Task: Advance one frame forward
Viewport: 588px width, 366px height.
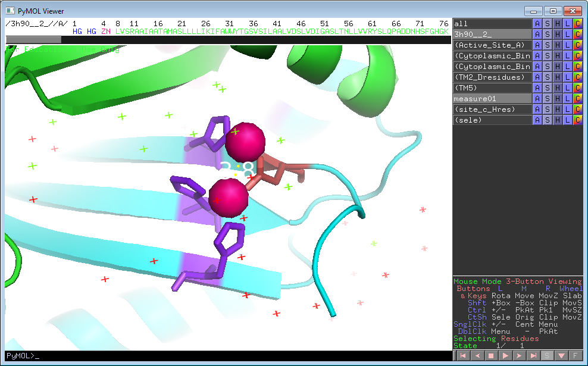Action: [520, 355]
